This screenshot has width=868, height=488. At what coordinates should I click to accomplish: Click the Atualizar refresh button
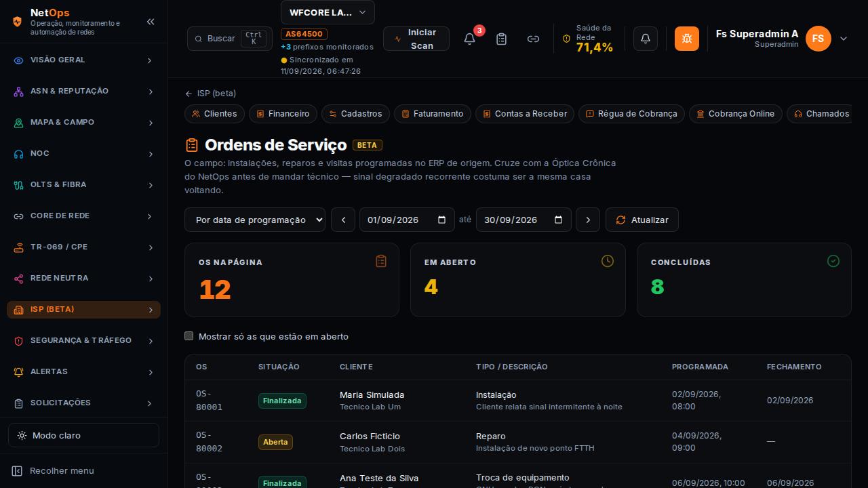pyautogui.click(x=642, y=220)
